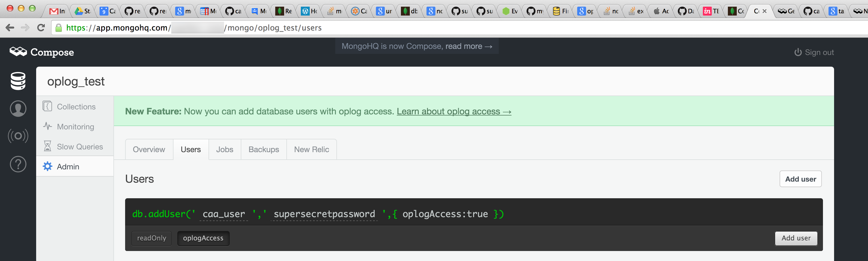Viewport: 868px width, 261px height.
Task: Click the Admin gear icon
Action: click(48, 167)
